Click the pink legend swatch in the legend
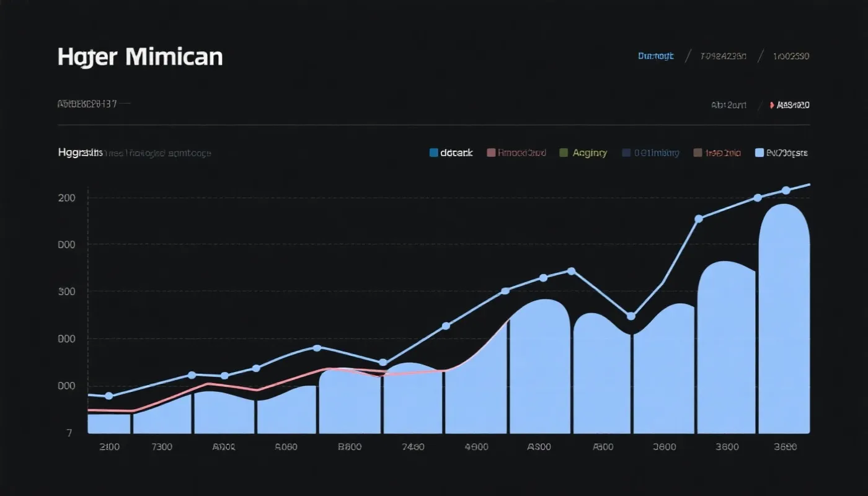The width and height of the screenshot is (868, 496). (492, 153)
